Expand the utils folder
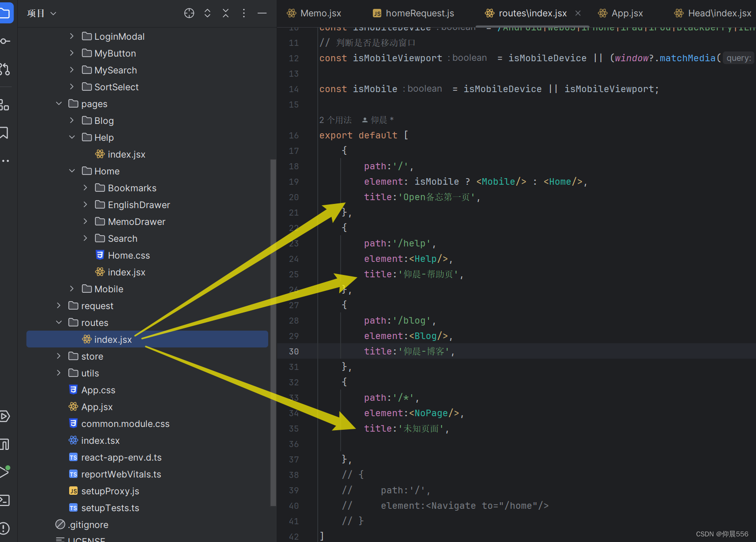This screenshot has width=756, height=542. click(58, 373)
